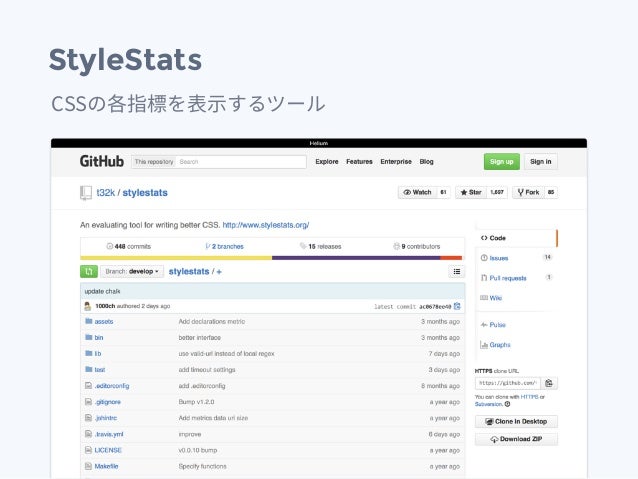The height and width of the screenshot is (479, 638).
Task: Open the 9 contributors link
Action: pyautogui.click(x=417, y=246)
